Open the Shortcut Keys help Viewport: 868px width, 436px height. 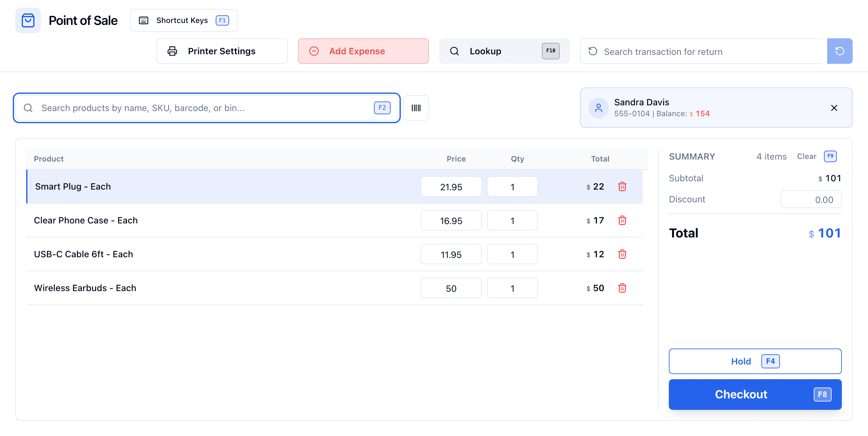183,20
